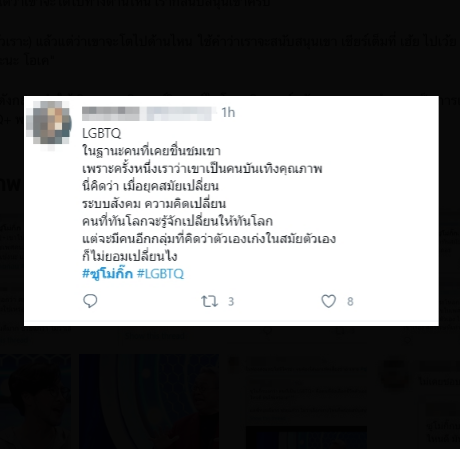This screenshot has width=460, height=449.
Task: Like the tweet with the heart icon
Action: pos(328,301)
